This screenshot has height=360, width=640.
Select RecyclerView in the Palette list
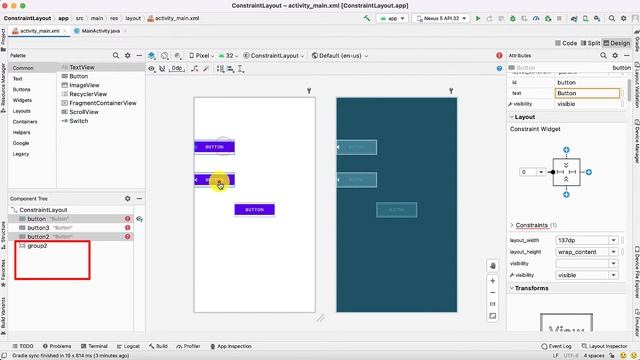[x=88, y=94]
